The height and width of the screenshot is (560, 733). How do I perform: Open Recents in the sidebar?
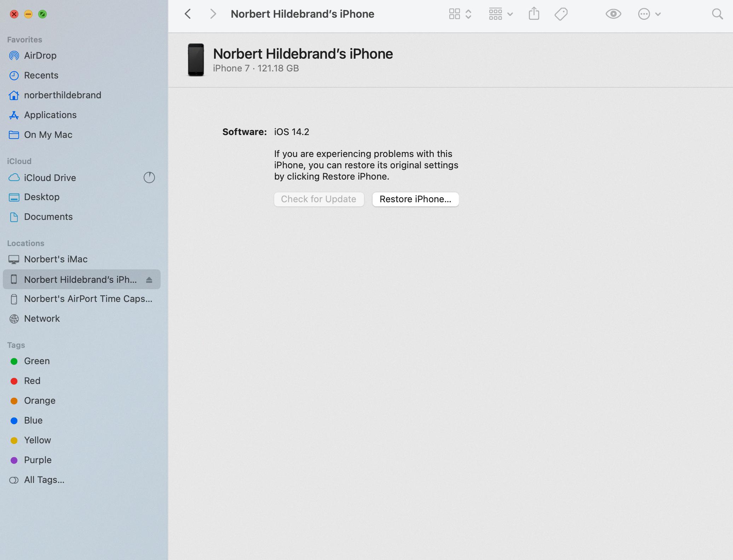(x=41, y=75)
